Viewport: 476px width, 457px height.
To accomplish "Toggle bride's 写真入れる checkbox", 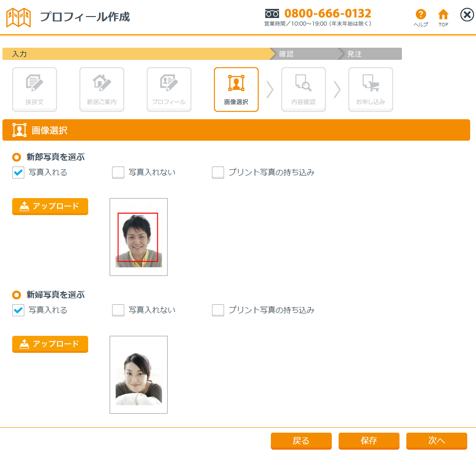I will (19, 311).
